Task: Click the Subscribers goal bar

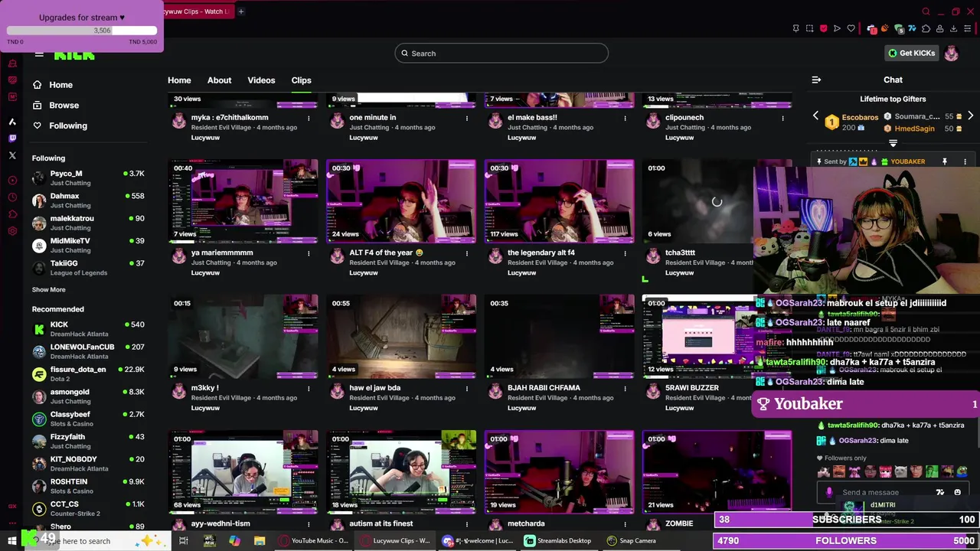Action: 847,520
